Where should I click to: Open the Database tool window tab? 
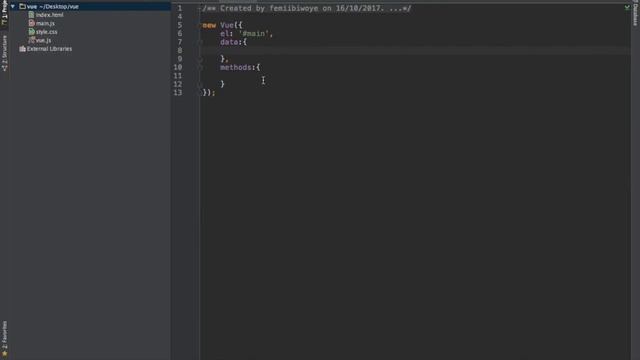coord(636,14)
